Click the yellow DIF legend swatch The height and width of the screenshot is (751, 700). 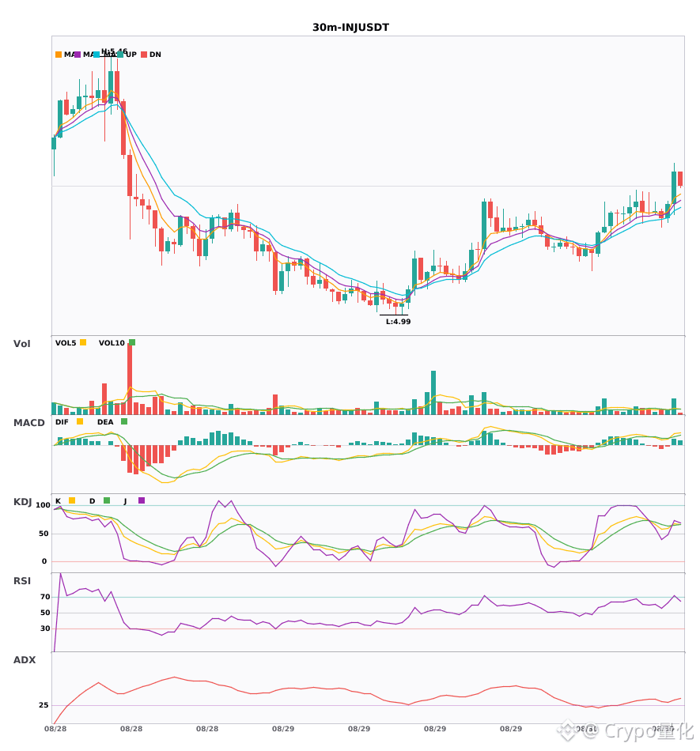(x=80, y=421)
